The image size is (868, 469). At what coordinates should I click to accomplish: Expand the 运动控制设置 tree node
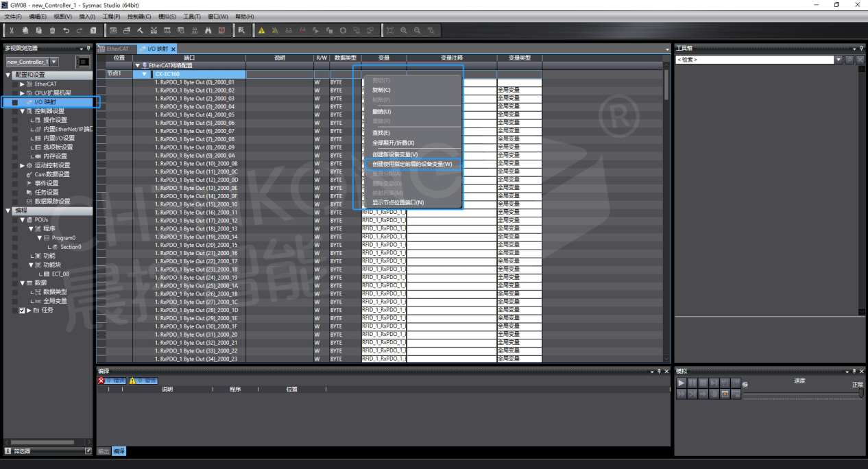[x=22, y=165]
